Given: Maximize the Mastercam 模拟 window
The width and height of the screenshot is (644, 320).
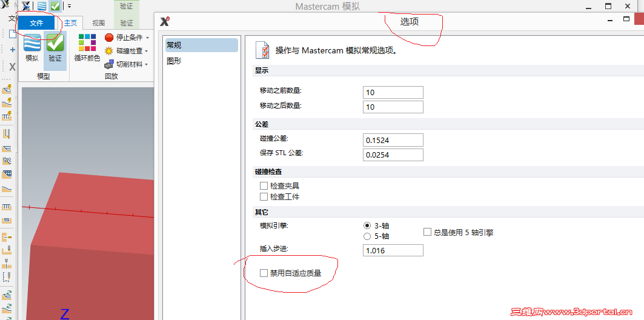Looking at the screenshot, I should [608, 6].
